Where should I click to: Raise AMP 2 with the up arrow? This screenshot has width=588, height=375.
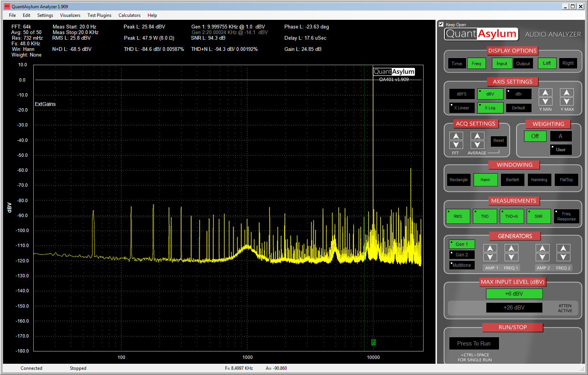[542, 248]
